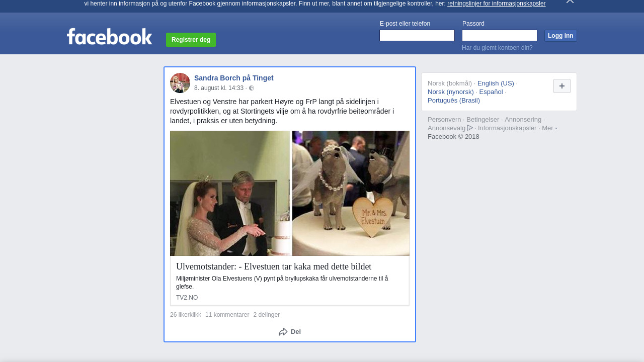Click the public audience globe icon
The image size is (644, 362).
(252, 88)
